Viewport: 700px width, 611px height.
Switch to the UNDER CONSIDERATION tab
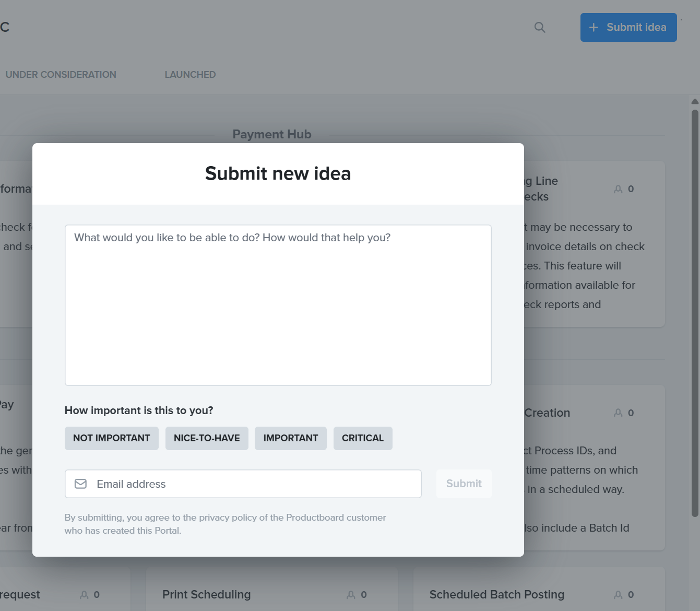[x=61, y=75]
